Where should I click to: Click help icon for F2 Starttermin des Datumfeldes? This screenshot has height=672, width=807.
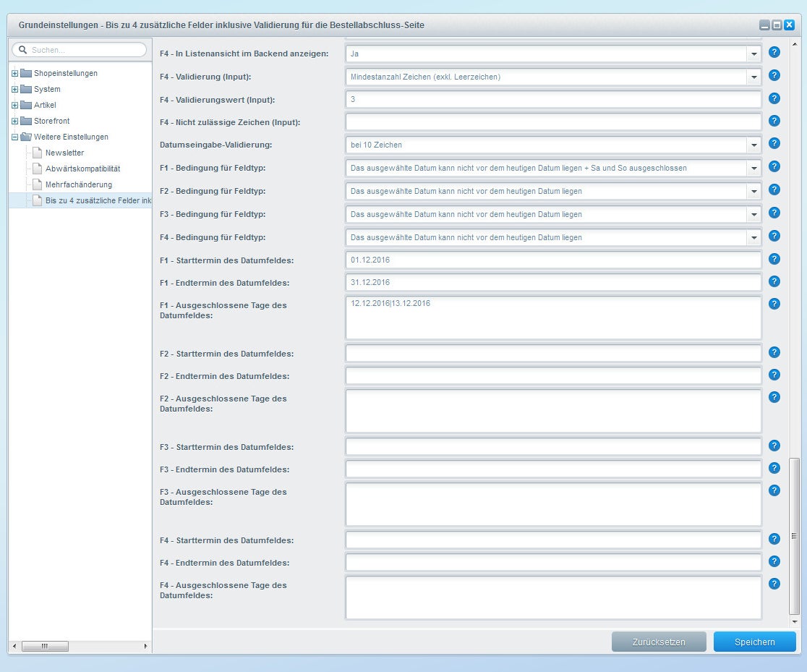tap(774, 353)
